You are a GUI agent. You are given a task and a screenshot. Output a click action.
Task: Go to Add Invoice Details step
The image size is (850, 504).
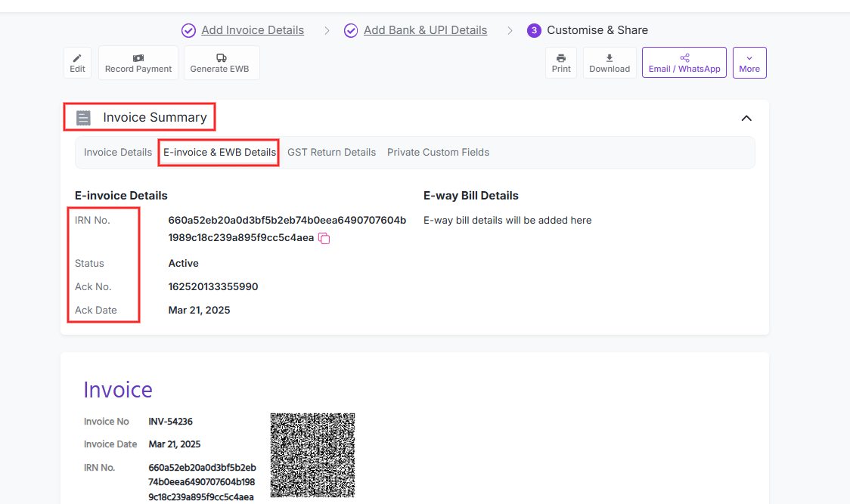253,30
